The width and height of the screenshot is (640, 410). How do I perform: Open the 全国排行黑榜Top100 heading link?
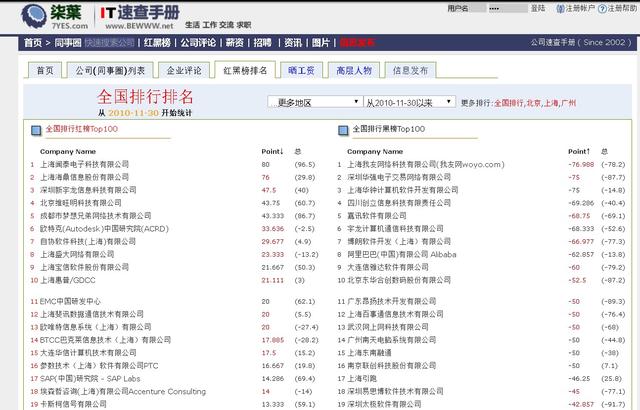pyautogui.click(x=389, y=129)
